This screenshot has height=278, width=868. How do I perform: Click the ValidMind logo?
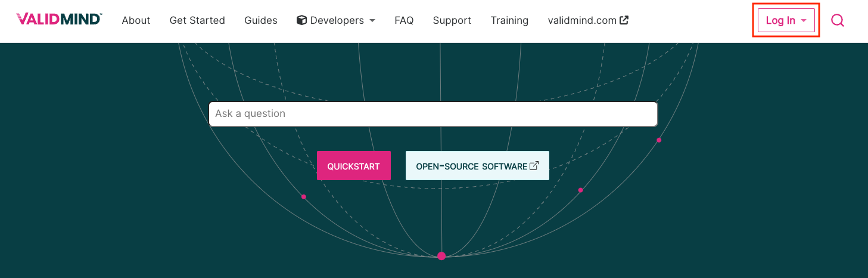point(59,20)
